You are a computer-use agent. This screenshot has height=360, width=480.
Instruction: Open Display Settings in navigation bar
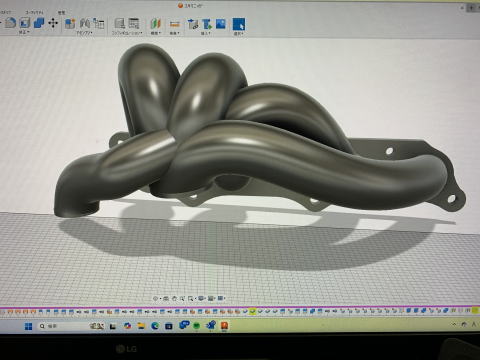[201, 298]
